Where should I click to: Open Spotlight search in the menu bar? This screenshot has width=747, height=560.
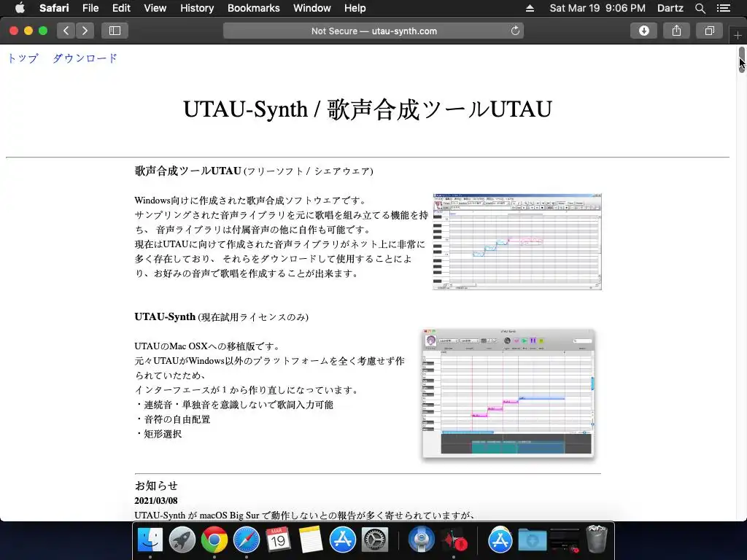click(x=700, y=8)
